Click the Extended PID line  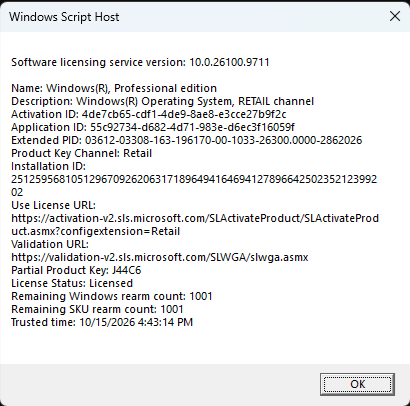187,140
